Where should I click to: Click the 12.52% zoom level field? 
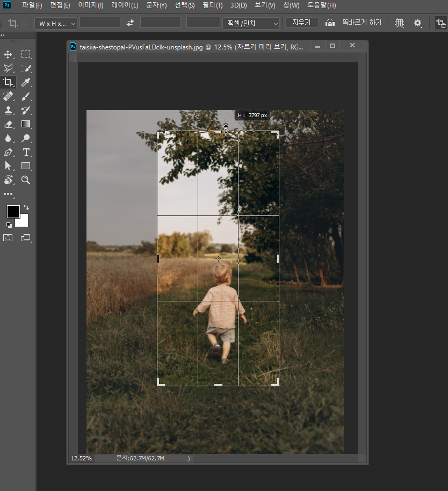[82, 458]
